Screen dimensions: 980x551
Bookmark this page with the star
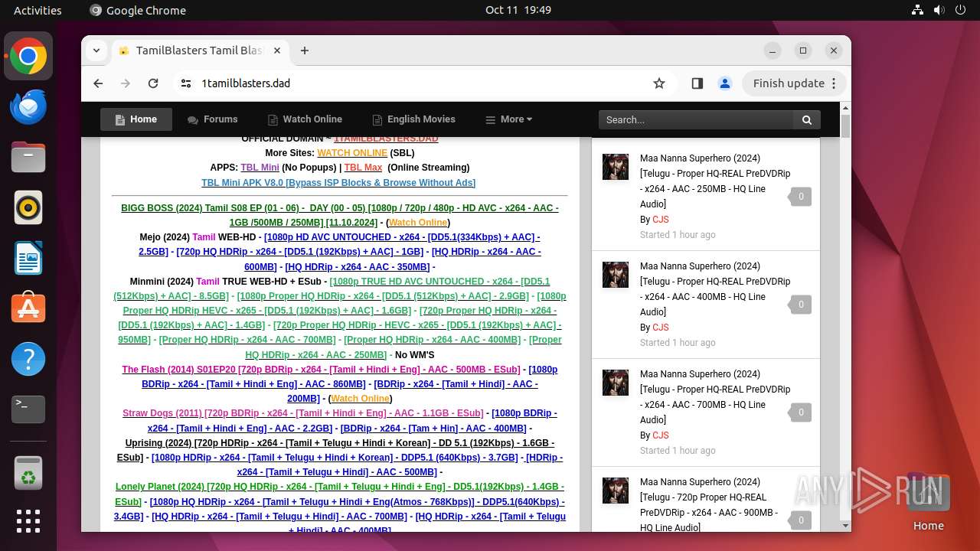[x=659, y=83]
